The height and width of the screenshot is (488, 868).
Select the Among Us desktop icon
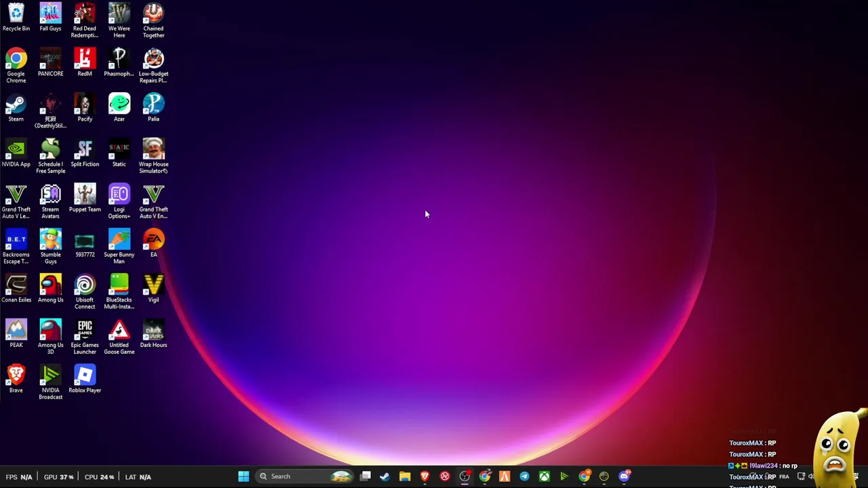(x=50, y=289)
